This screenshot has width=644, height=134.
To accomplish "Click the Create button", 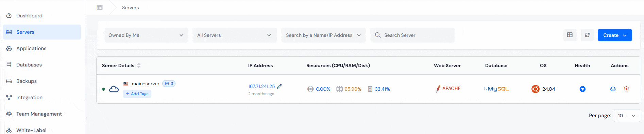I will [x=615, y=35].
